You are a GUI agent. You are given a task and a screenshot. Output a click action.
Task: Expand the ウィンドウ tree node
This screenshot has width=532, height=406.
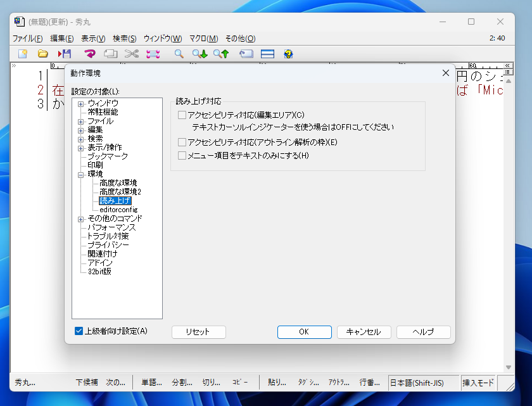pos(81,104)
